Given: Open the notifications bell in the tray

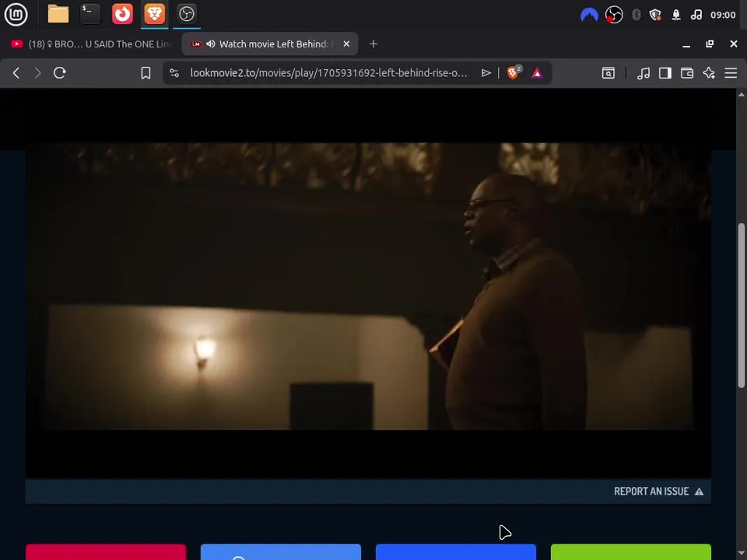Looking at the screenshot, I should [676, 15].
